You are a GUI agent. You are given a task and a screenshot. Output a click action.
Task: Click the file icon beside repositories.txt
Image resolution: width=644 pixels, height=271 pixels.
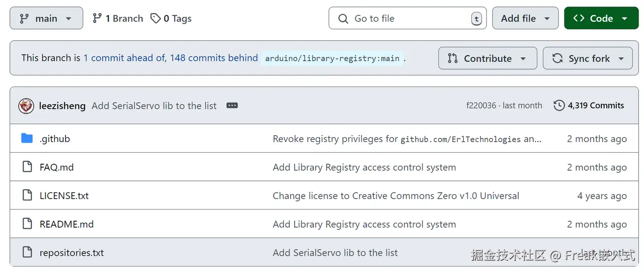coord(27,252)
